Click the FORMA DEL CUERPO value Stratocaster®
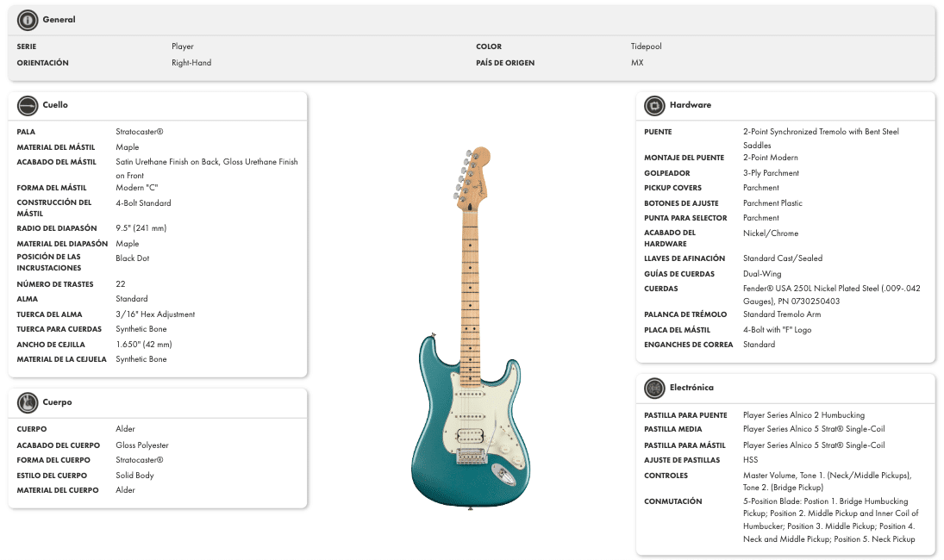 click(139, 460)
